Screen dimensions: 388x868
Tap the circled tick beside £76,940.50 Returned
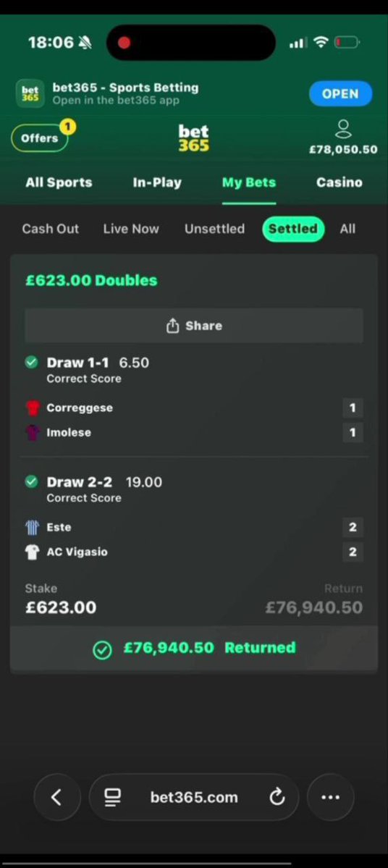(x=102, y=650)
